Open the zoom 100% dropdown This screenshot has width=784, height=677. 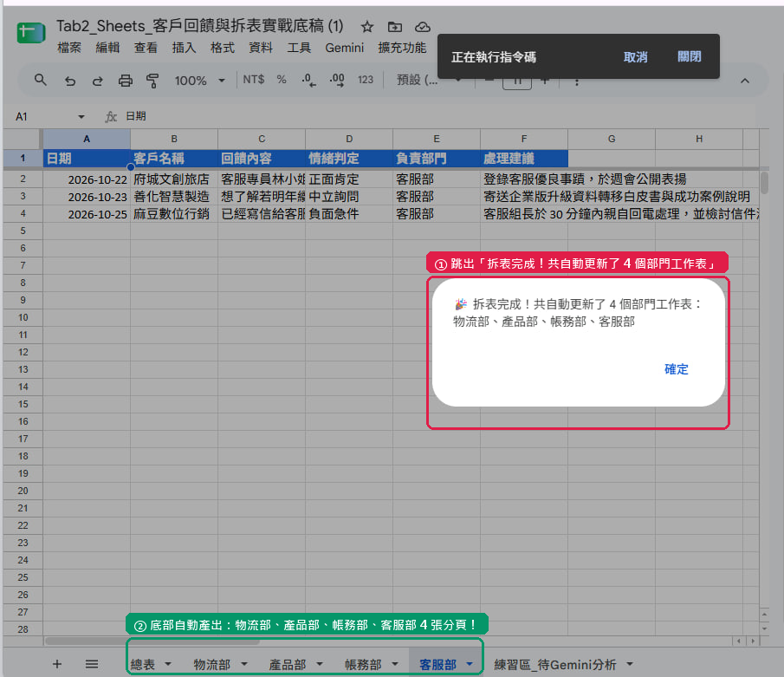(199, 81)
